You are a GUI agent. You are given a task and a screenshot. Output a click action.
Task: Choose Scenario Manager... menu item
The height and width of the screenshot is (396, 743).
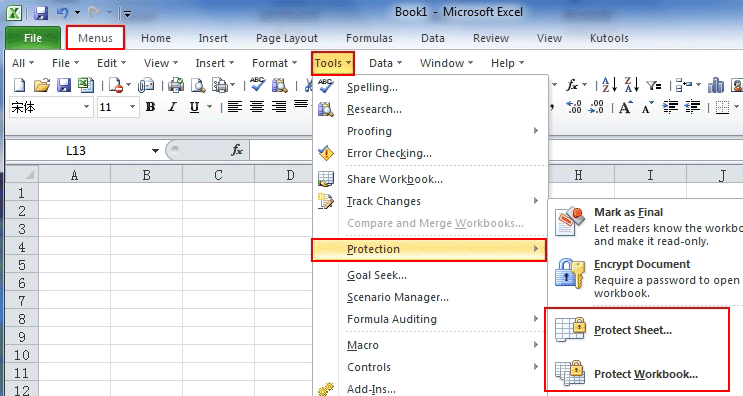430,297
